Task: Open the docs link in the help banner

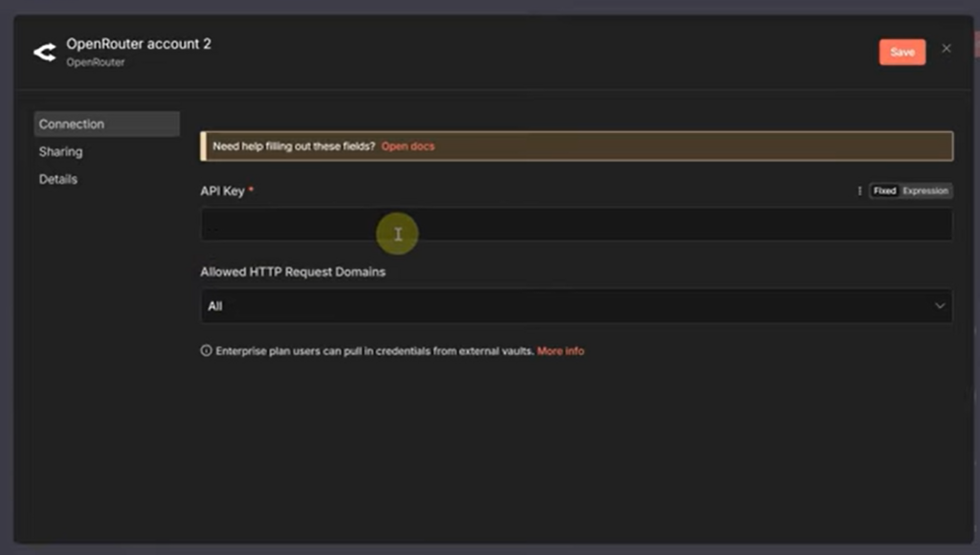Action: 408,146
